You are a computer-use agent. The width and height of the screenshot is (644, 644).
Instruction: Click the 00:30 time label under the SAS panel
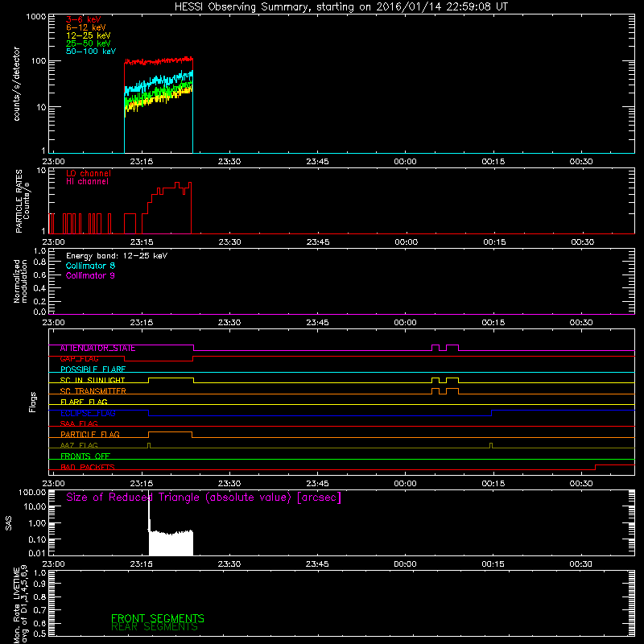tap(580, 564)
